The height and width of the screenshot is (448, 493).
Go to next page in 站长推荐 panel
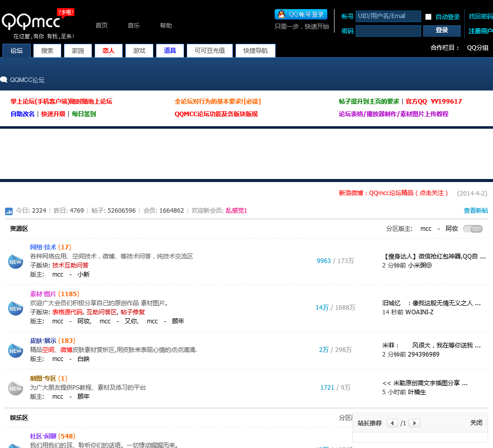pos(415,423)
